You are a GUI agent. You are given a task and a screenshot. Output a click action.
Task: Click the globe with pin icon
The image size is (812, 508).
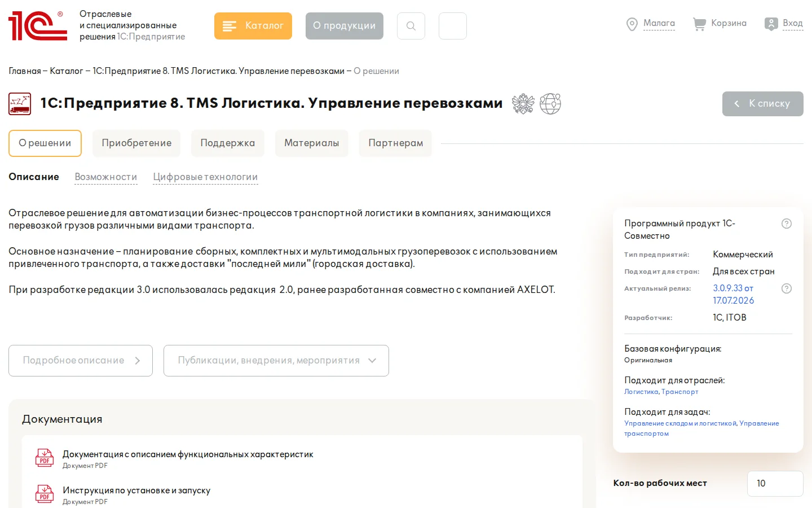coord(550,104)
